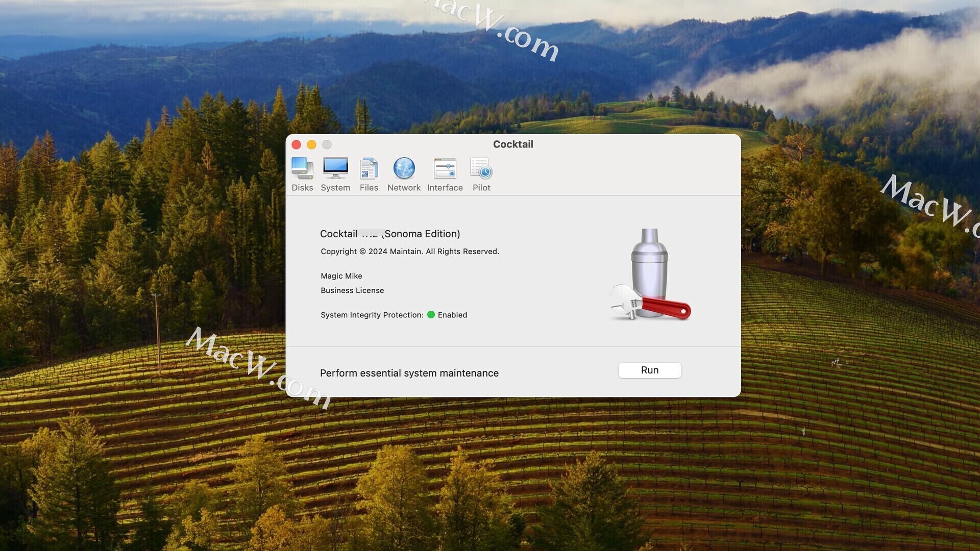Click the Business License text
The image size is (980, 551).
pos(352,291)
